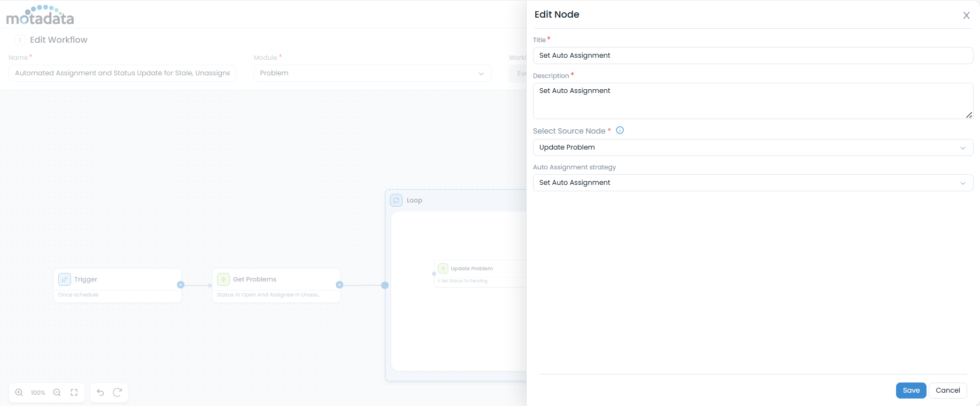Click the Title input field
Viewport: 980px width, 406px height.
[x=752, y=56]
